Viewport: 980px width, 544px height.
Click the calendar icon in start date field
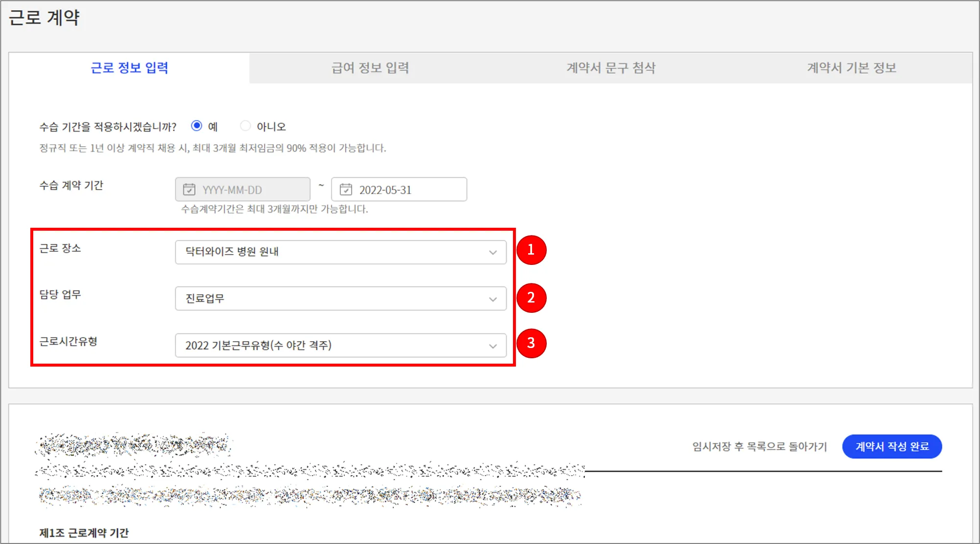189,190
